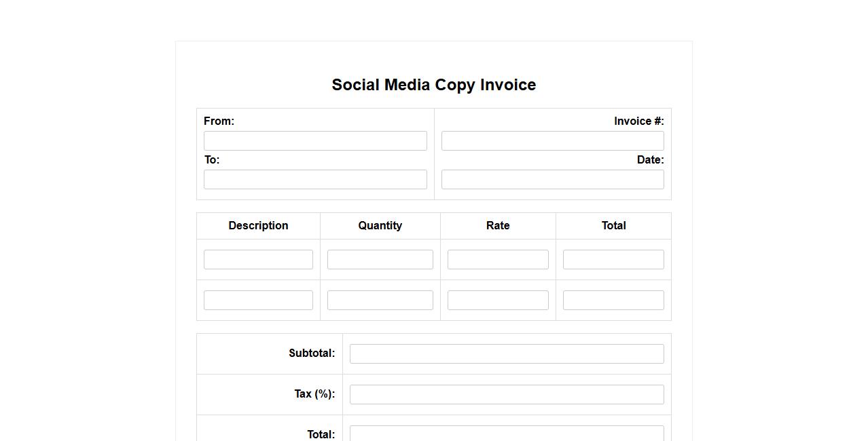Click the Social Media Copy Invoice title
This screenshot has height=441, width=868.
[x=433, y=85]
